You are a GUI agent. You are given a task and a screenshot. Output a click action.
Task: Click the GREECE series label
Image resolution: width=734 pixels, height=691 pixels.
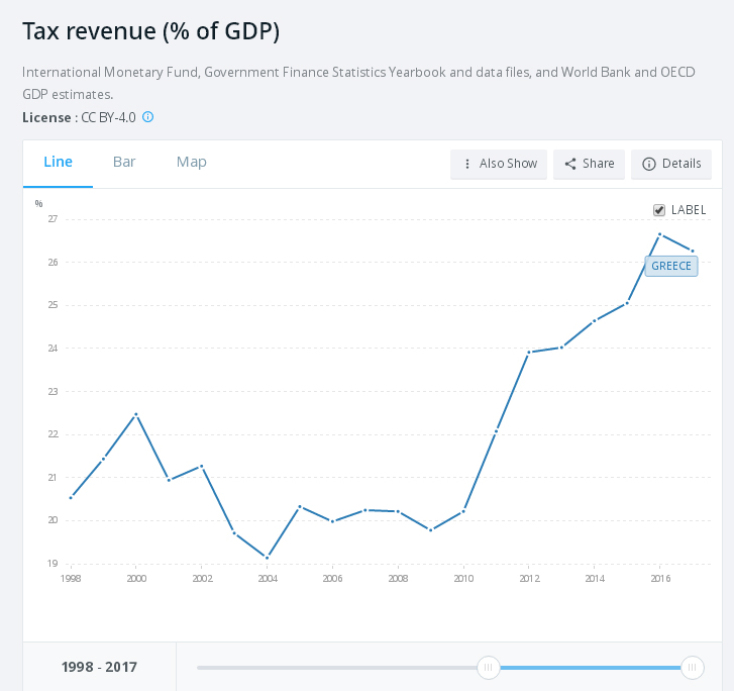(671, 266)
